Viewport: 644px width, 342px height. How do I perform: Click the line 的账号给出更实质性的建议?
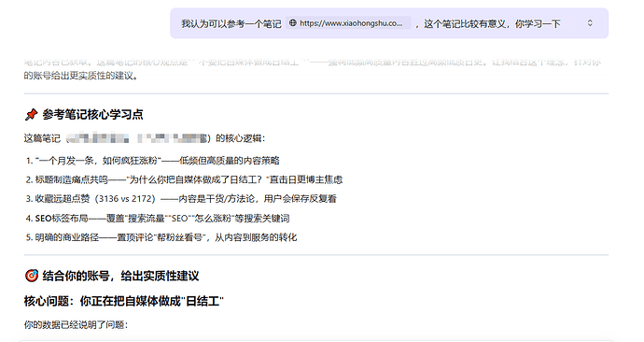click(80, 76)
